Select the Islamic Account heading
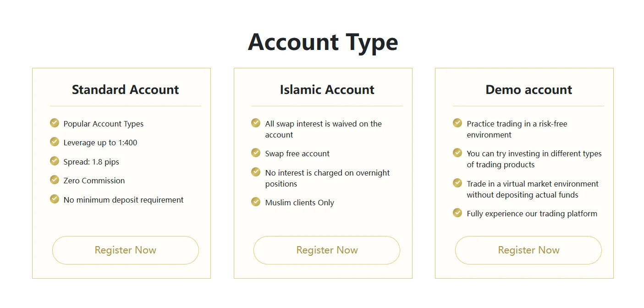 (327, 89)
